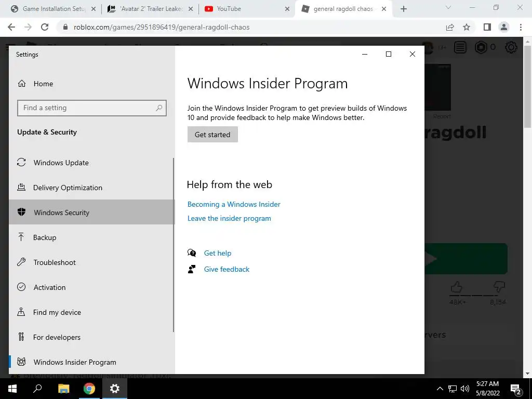Click the Windows Update refresh icon
This screenshot has width=532, height=399.
21,163
